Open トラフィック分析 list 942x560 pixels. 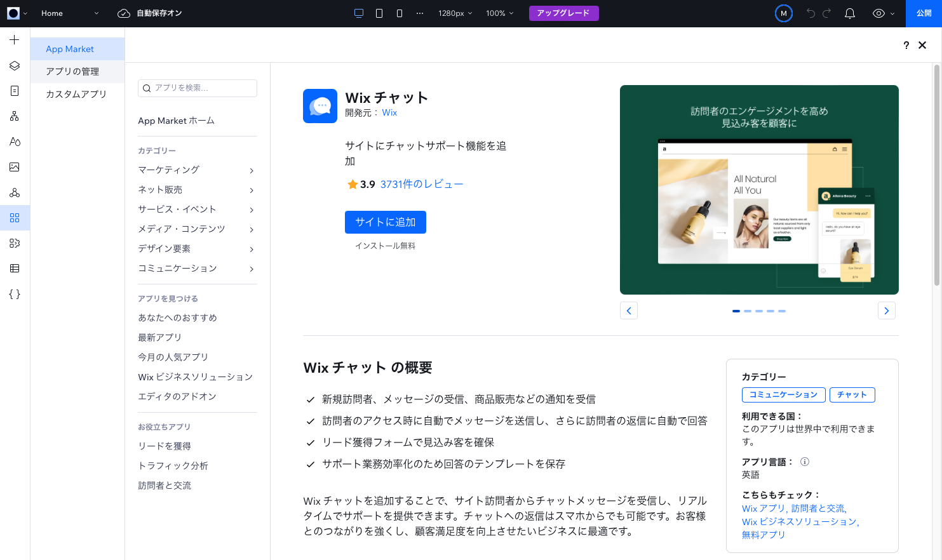pos(173,465)
